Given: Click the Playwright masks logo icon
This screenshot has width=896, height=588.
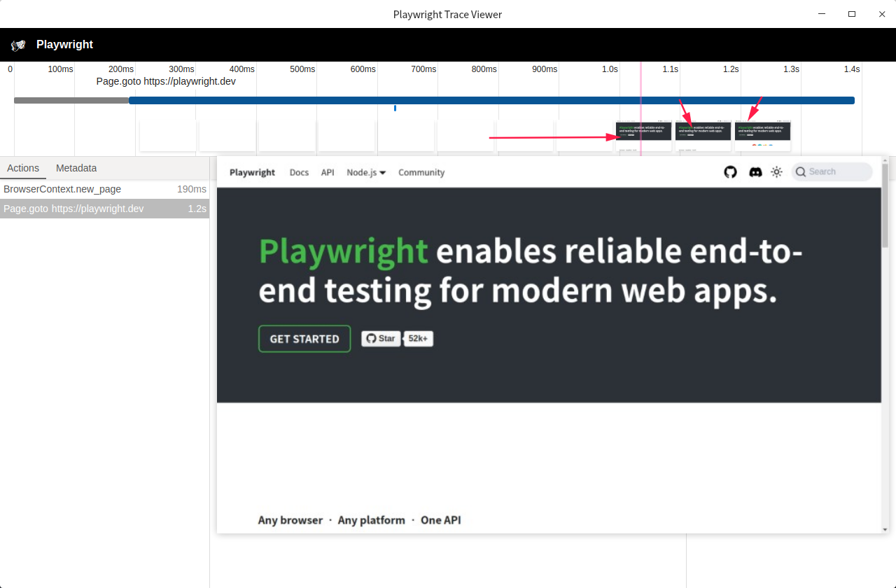Looking at the screenshot, I should (18, 45).
